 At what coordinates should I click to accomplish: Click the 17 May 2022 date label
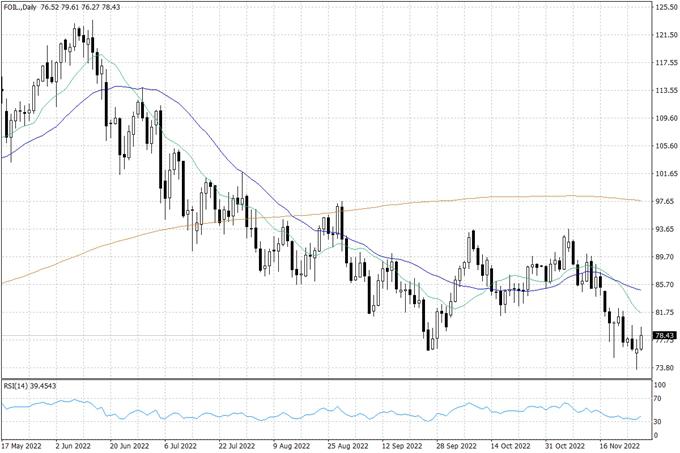(x=22, y=446)
